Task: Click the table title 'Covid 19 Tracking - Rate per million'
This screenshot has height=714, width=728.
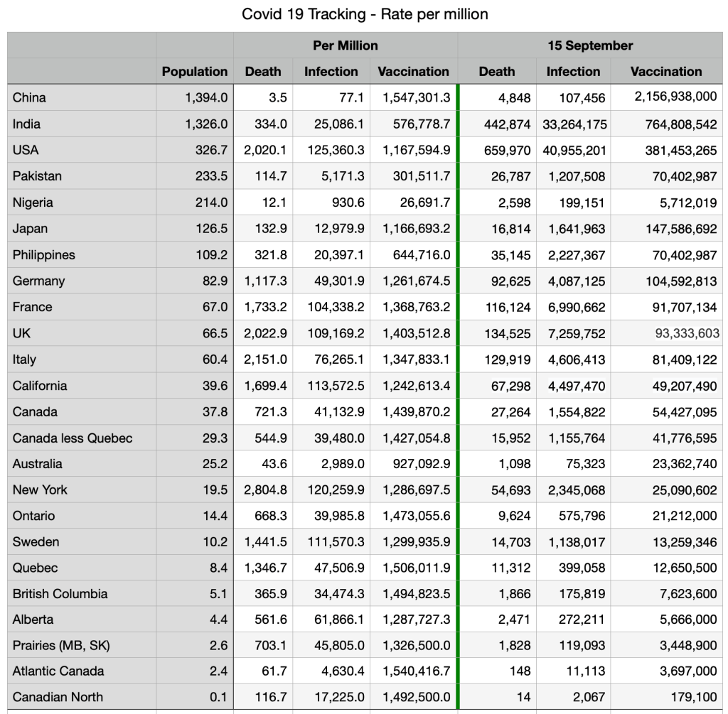Action: [x=365, y=14]
